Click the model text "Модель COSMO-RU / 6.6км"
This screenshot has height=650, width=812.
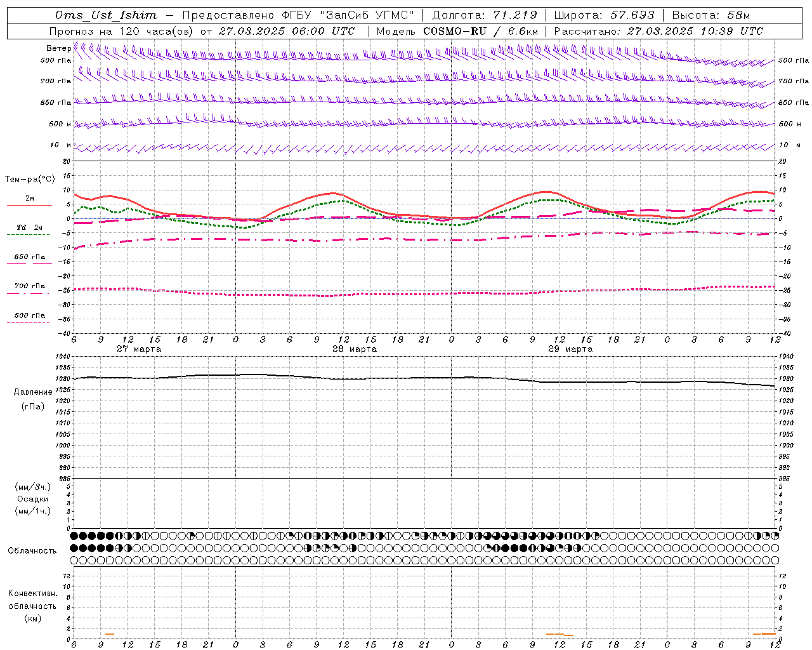coord(456,31)
